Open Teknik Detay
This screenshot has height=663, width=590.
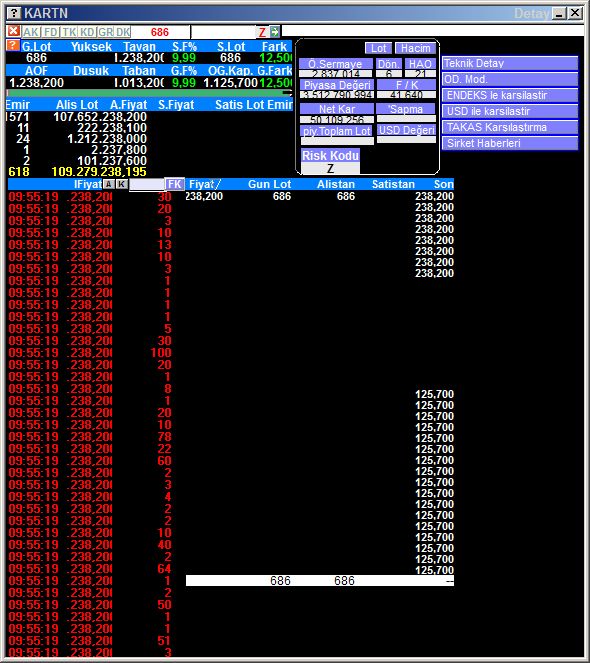coord(510,63)
